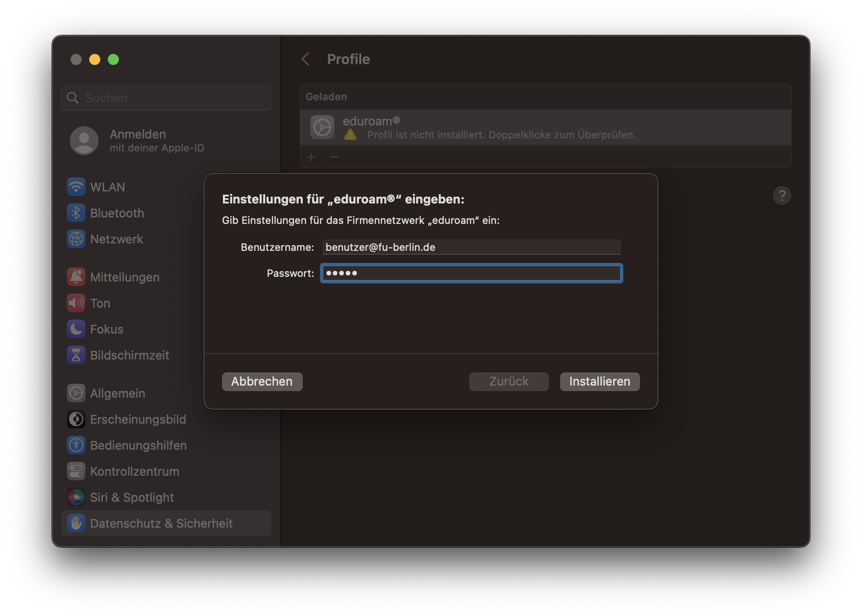Image resolution: width=862 pixels, height=616 pixels.
Task: Open Allgemein settings in sidebar
Action: coord(118,393)
